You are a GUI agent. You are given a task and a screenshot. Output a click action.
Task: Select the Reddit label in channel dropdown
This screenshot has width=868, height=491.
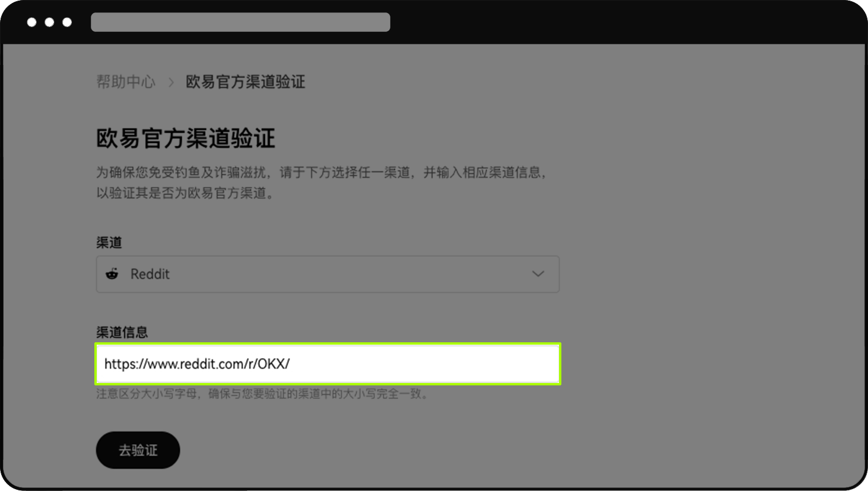coord(150,274)
